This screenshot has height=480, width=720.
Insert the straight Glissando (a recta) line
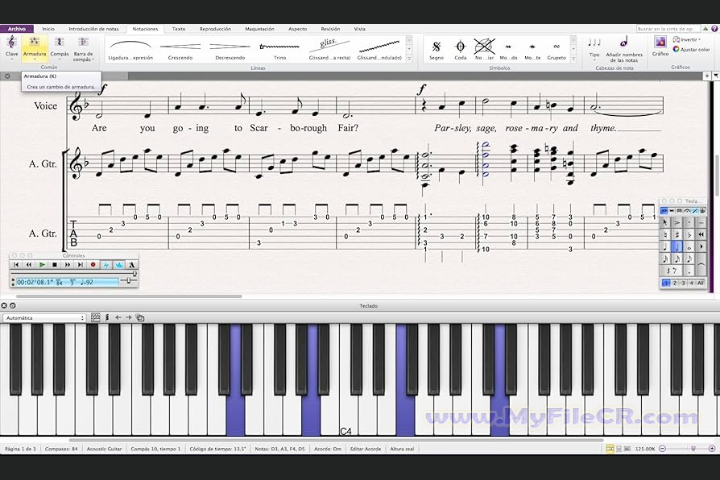click(x=329, y=50)
